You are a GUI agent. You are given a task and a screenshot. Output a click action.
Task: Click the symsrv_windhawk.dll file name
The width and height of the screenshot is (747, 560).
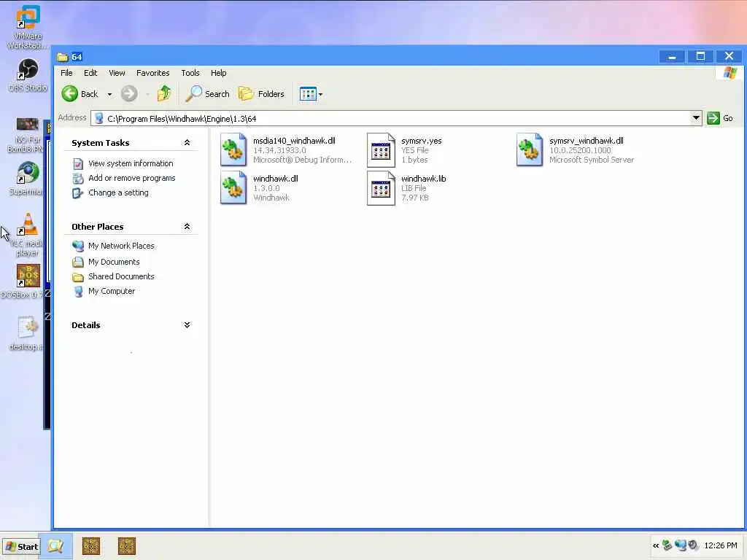tap(586, 141)
